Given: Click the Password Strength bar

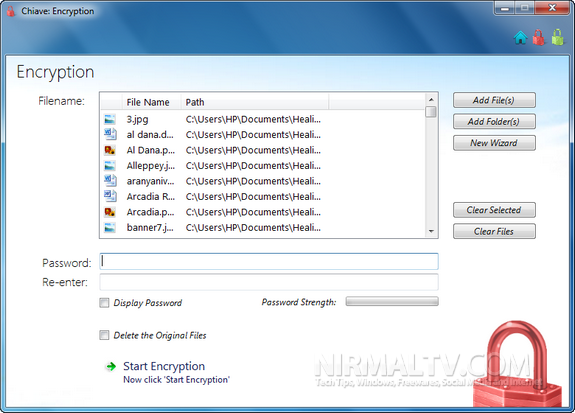Looking at the screenshot, I should pos(392,301).
